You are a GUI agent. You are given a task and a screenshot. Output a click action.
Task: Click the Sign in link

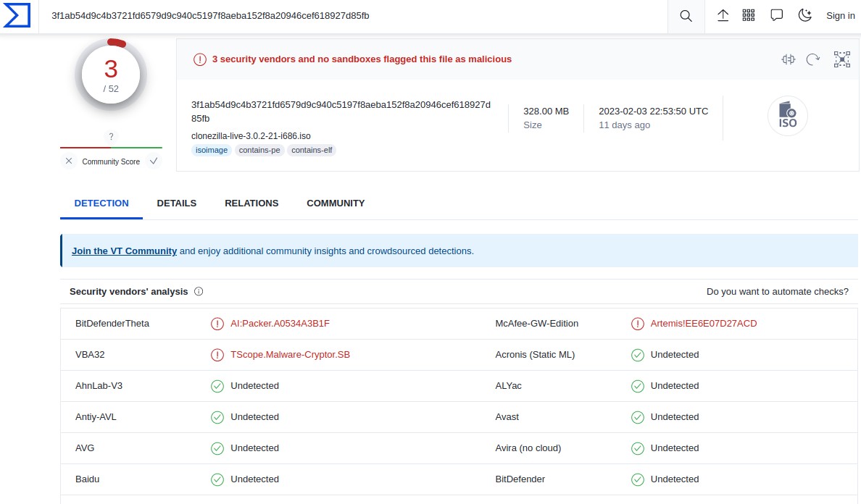click(x=840, y=16)
